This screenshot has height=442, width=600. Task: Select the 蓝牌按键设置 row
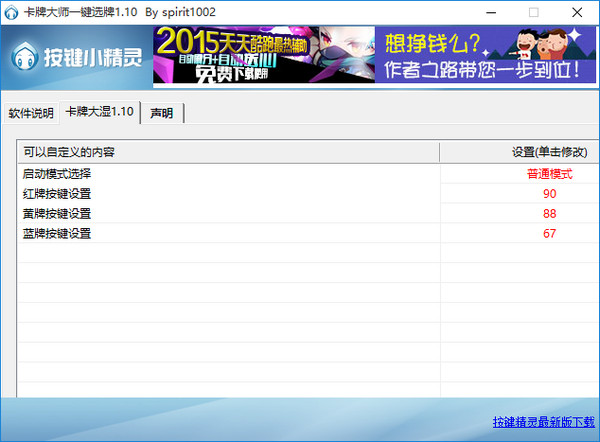point(308,233)
